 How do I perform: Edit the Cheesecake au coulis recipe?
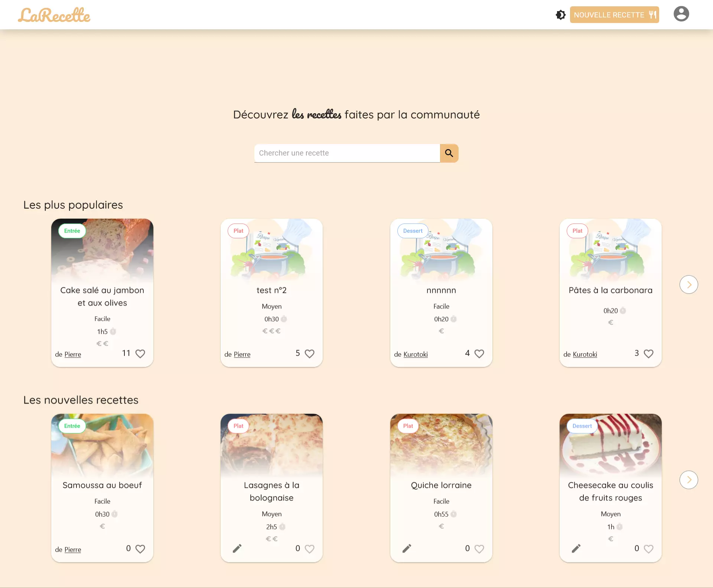pos(576,548)
